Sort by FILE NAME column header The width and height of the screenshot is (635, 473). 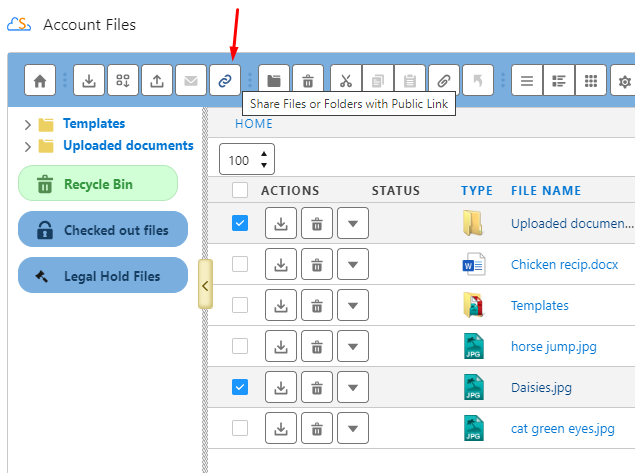tap(545, 190)
